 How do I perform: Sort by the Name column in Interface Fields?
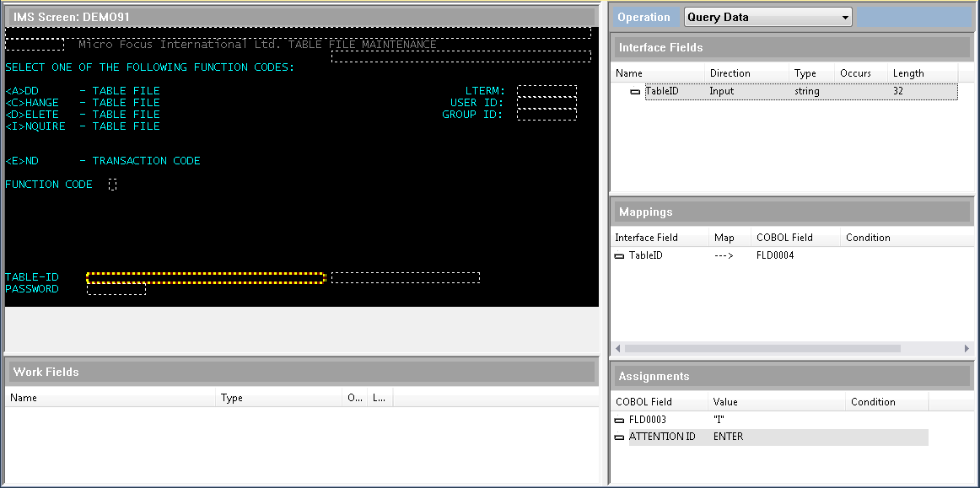[x=628, y=73]
